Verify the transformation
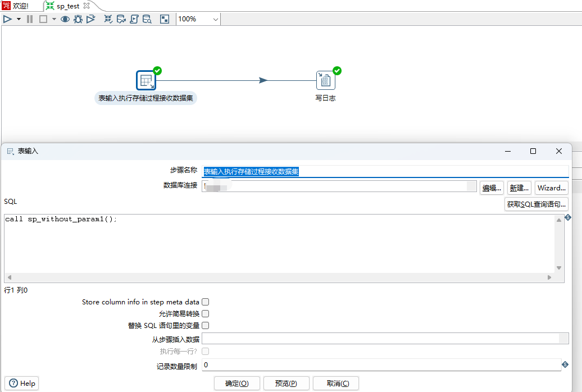582x392 pixels. [108, 19]
